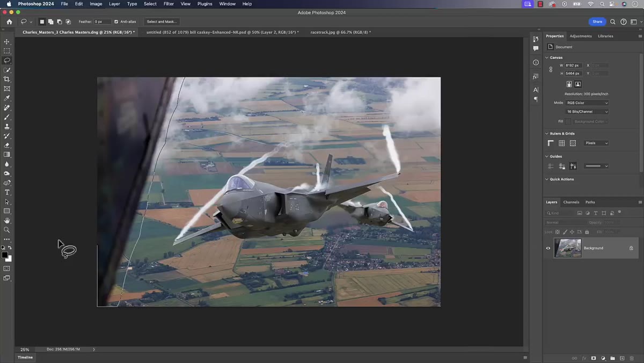Select the Eraser tool
The width and height of the screenshot is (644, 363).
coord(7,145)
